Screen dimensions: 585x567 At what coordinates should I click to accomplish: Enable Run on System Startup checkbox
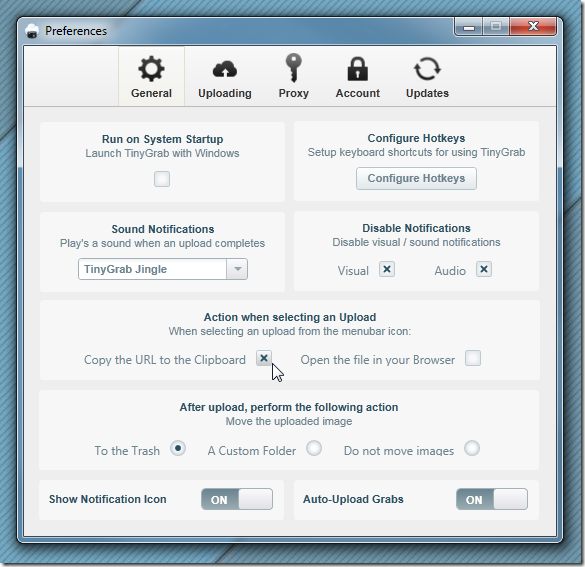tap(162, 179)
